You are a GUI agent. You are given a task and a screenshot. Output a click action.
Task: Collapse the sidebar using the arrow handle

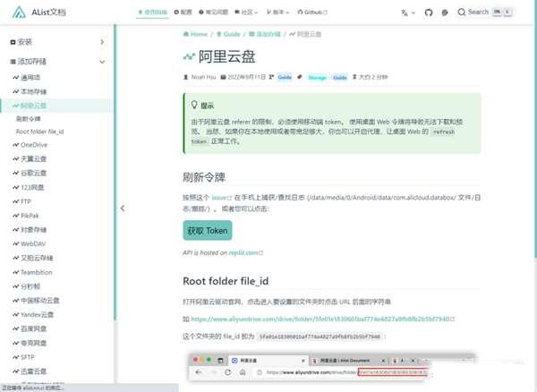click(123, 208)
